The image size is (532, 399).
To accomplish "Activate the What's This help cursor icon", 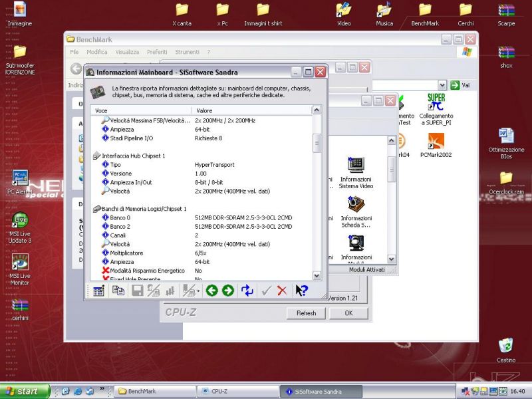I will tap(301, 291).
